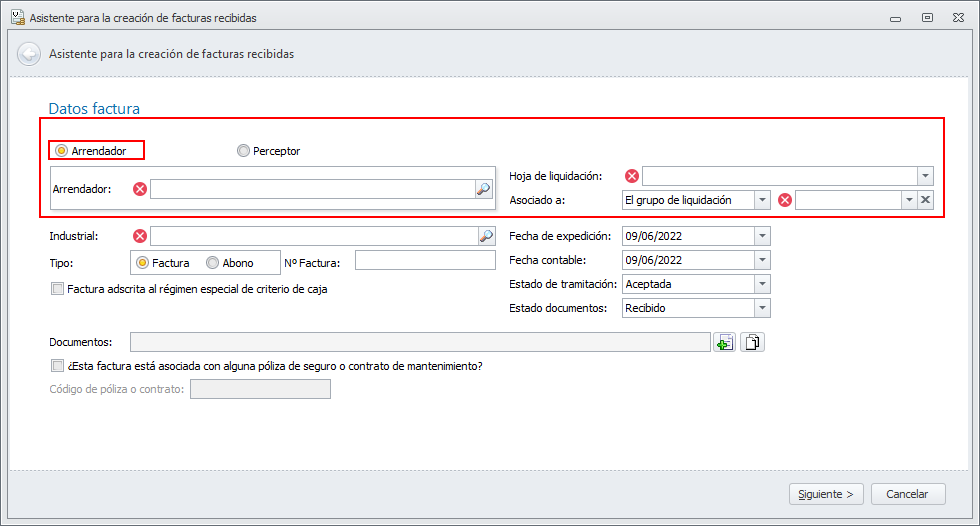Click the back arrow in wizard header
This screenshot has height=526, width=980.
[29, 54]
